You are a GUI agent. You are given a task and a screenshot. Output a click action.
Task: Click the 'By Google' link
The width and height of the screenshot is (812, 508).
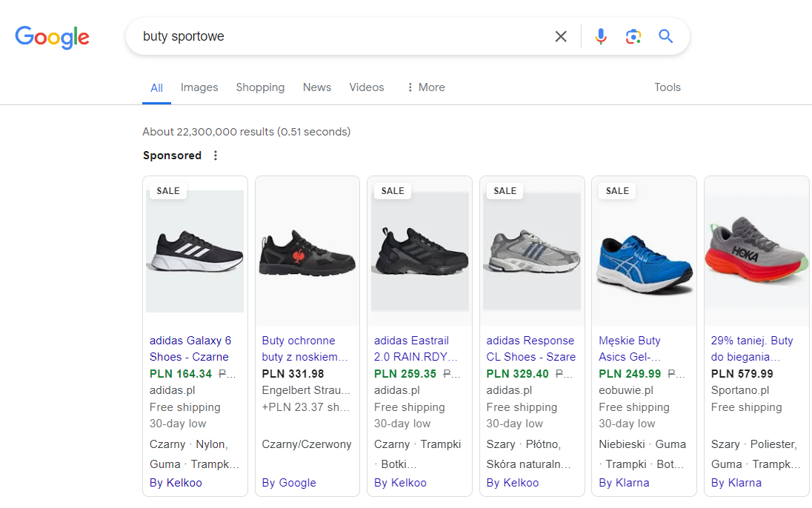click(289, 483)
